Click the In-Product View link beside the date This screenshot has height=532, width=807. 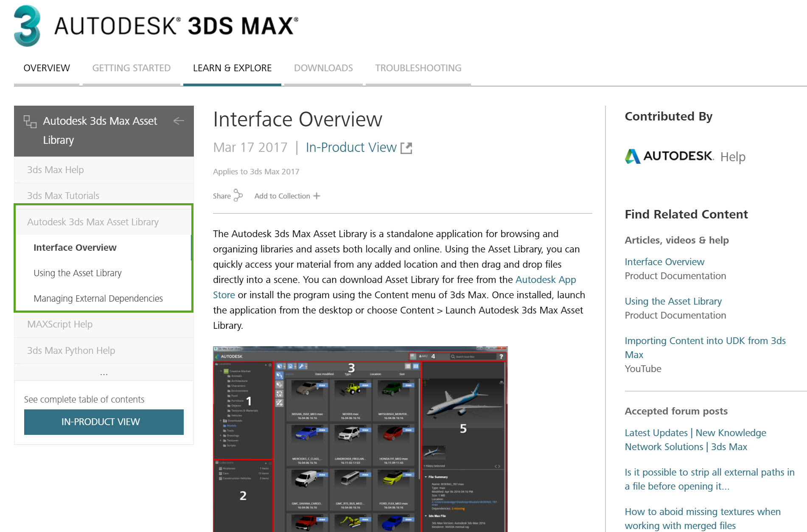[351, 147]
